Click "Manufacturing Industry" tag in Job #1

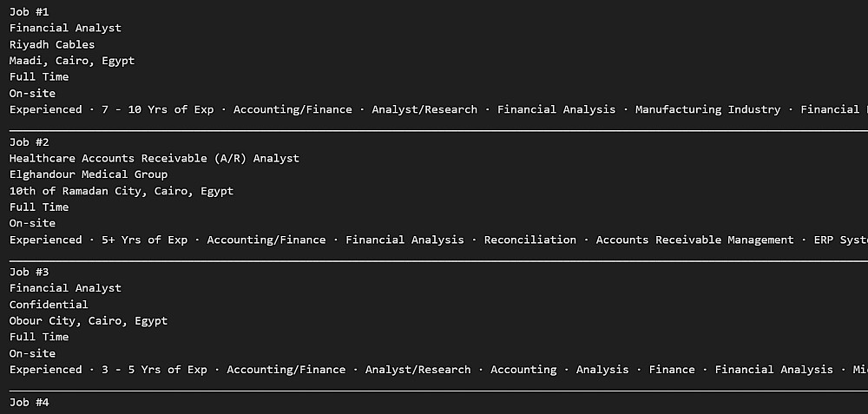click(x=707, y=109)
